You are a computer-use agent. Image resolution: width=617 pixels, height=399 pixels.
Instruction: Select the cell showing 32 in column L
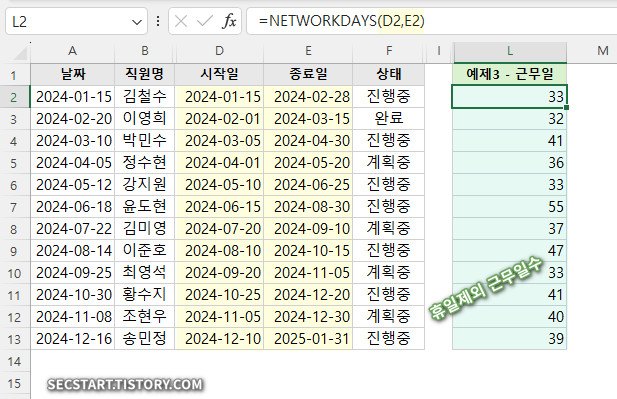click(510, 118)
